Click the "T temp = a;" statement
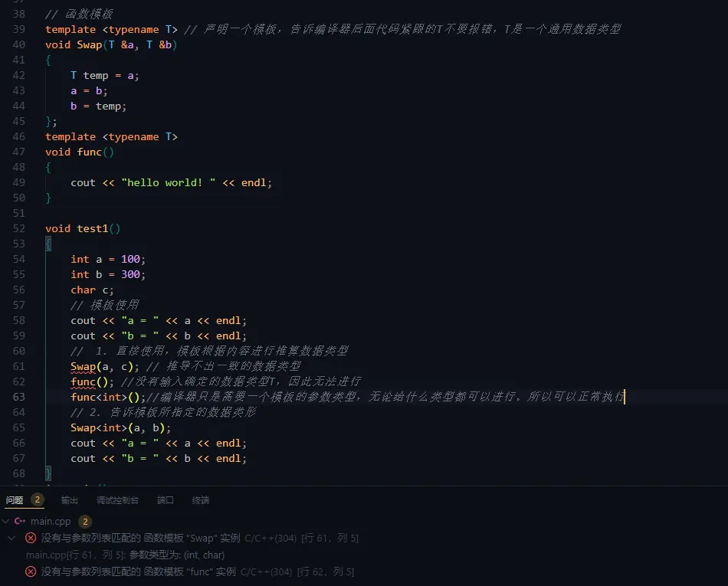The image size is (728, 586). [x=105, y=76]
